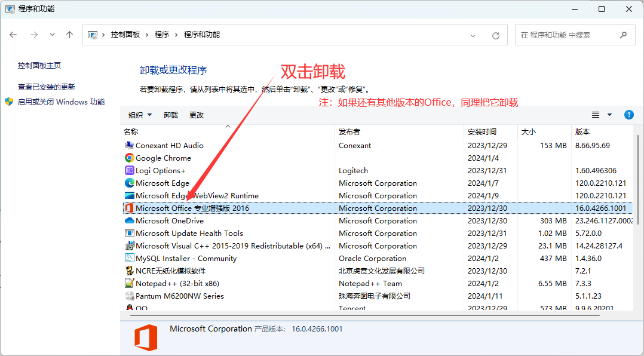Image resolution: width=644 pixels, height=356 pixels.
Task: Expand the chevron after 控制面板 breadcrumb
Action: pos(147,35)
